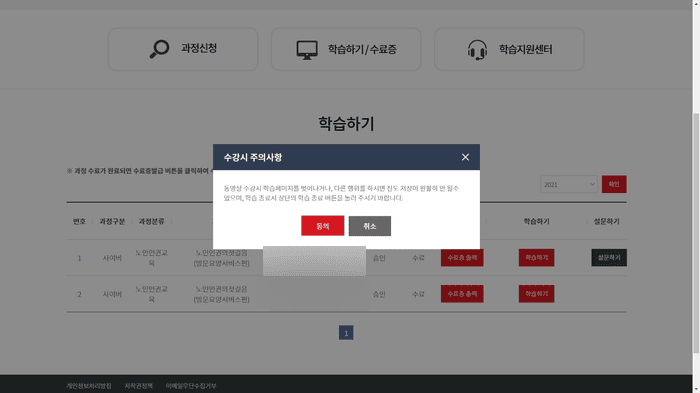Click 수료증 출력 button in row 1
This screenshot has height=393, width=700.
462,258
